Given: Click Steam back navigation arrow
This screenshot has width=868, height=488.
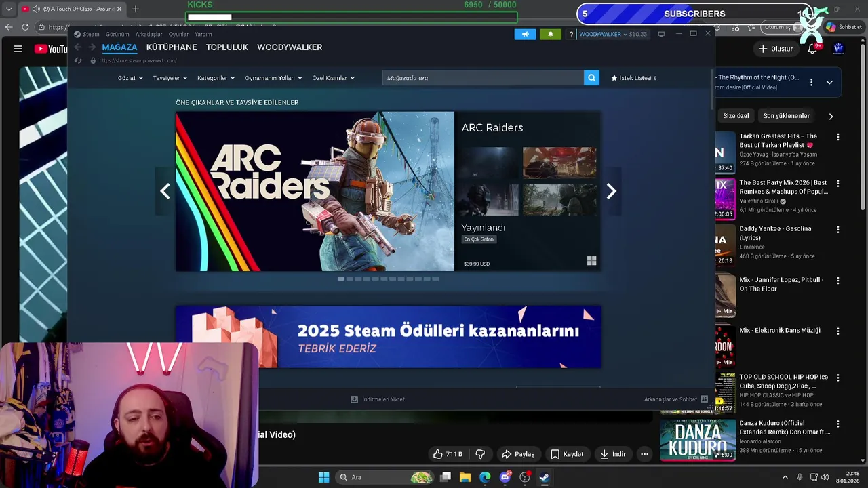Looking at the screenshot, I should point(77,47).
